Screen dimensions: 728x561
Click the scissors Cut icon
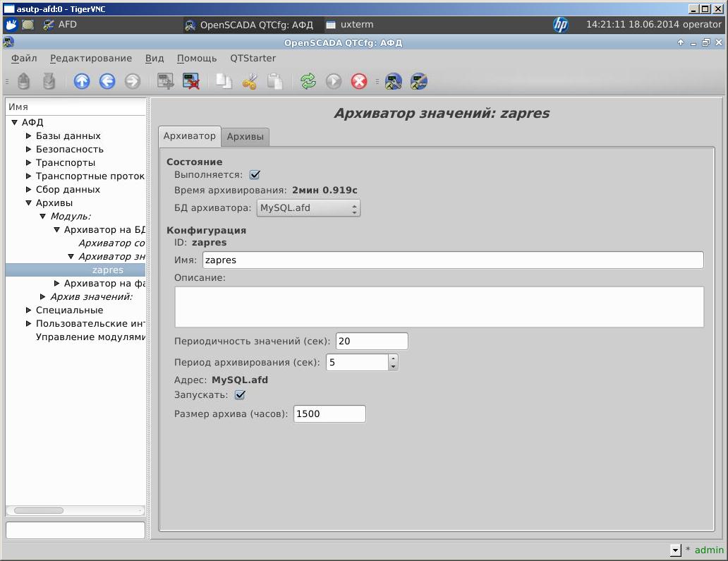250,82
